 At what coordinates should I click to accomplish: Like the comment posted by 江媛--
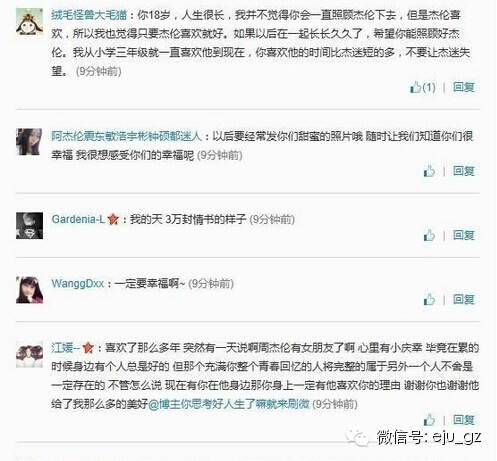click(x=429, y=420)
